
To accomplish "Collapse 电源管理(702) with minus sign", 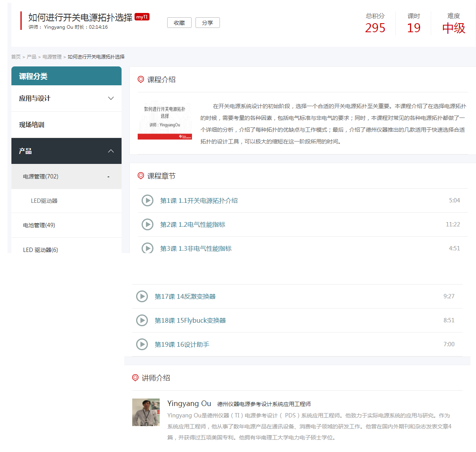I will point(109,177).
